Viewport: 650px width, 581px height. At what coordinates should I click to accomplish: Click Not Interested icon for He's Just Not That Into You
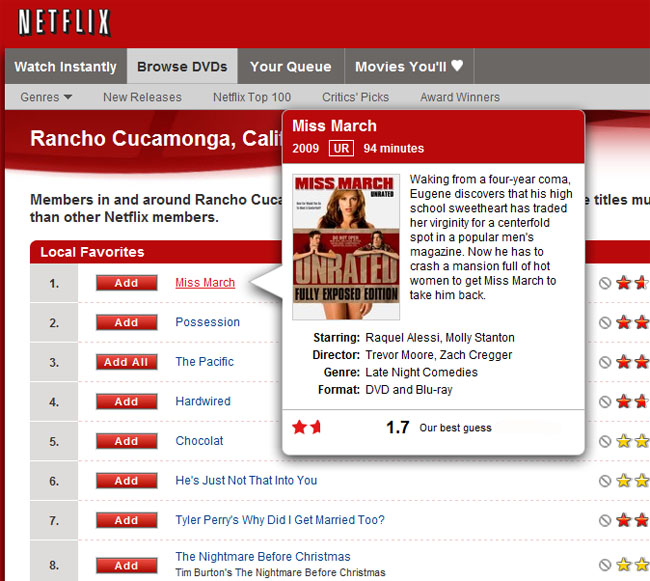click(605, 481)
